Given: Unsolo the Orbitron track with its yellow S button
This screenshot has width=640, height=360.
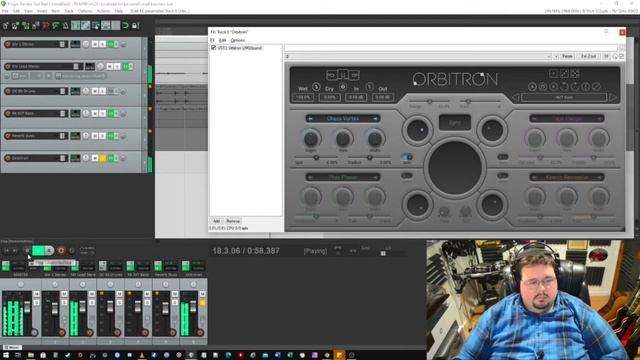Looking at the screenshot, I should (x=102, y=158).
